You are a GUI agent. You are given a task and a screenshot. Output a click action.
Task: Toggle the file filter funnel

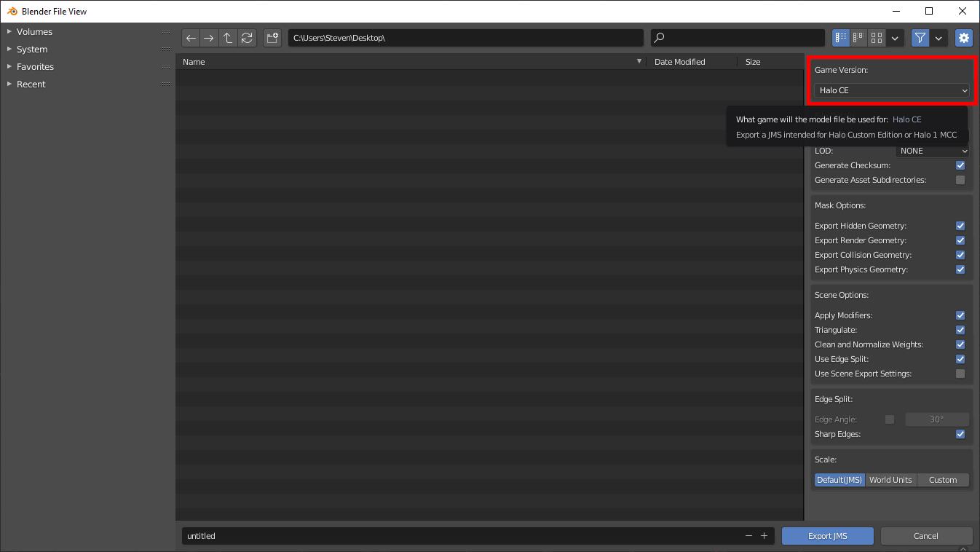point(920,38)
